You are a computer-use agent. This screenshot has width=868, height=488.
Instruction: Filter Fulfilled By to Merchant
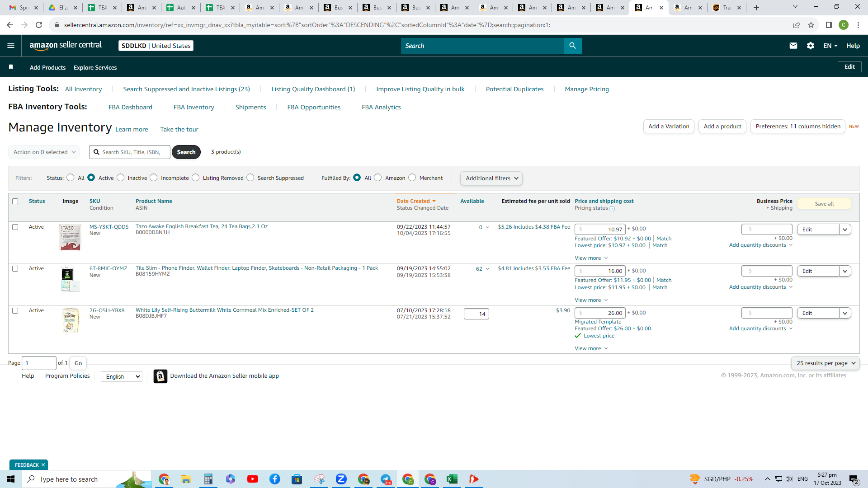(412, 178)
